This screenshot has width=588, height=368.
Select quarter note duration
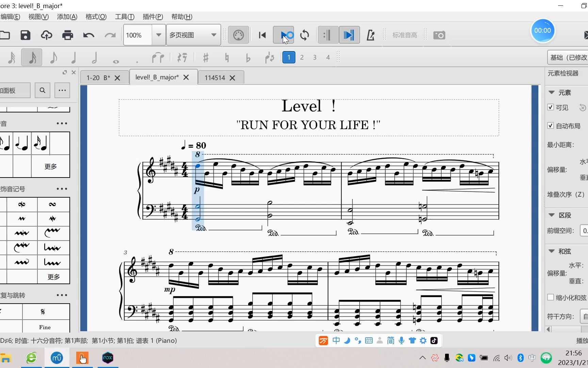pos(73,58)
